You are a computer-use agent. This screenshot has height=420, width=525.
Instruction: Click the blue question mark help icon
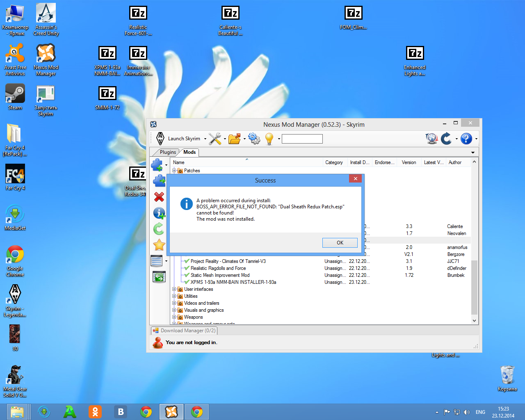[x=466, y=139]
